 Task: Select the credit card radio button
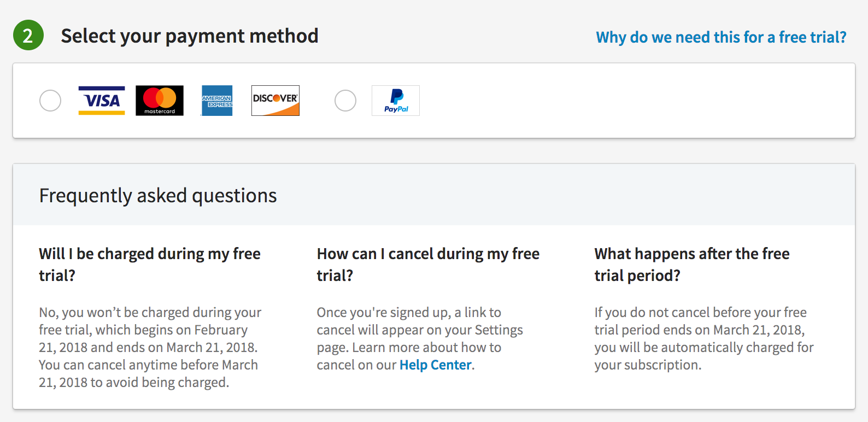coord(50,101)
